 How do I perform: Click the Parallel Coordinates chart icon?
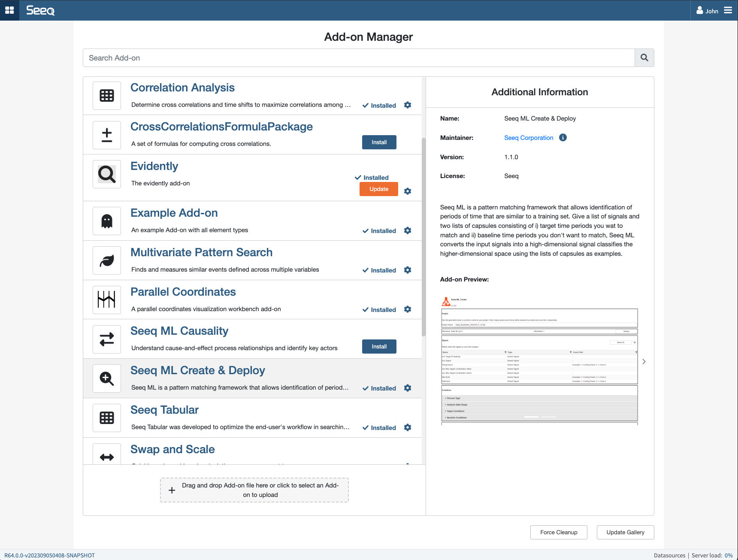coord(106,300)
